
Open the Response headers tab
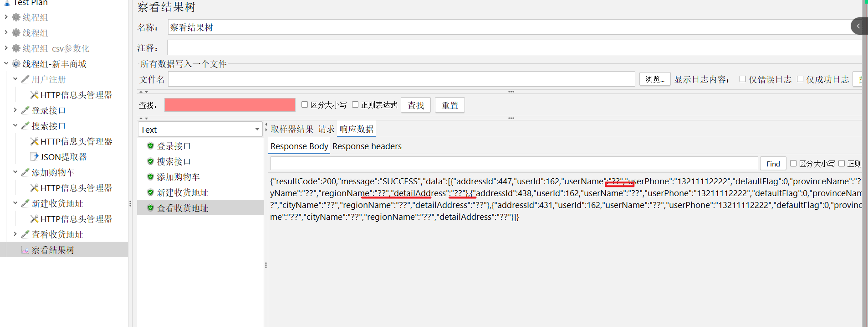point(367,146)
